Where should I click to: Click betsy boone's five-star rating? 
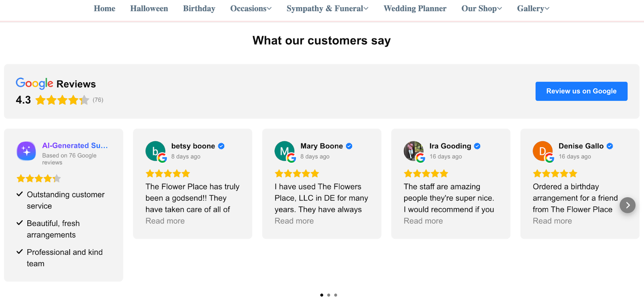168,174
